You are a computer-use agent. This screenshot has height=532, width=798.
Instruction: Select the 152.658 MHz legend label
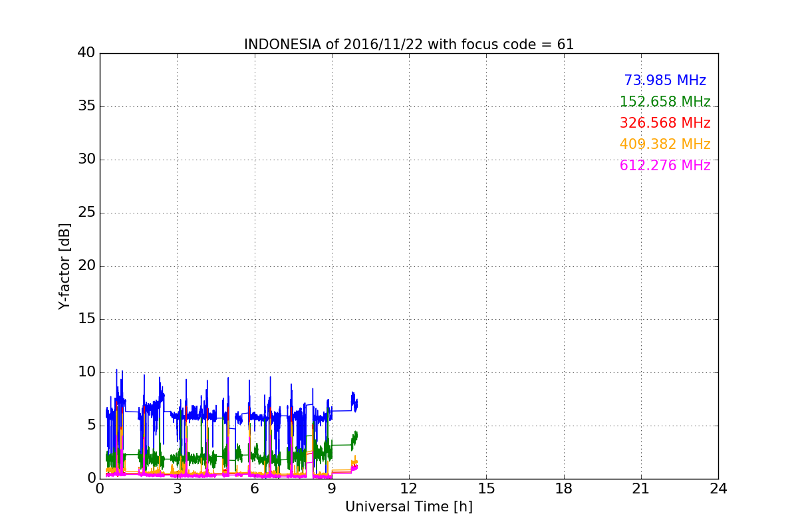coord(665,102)
